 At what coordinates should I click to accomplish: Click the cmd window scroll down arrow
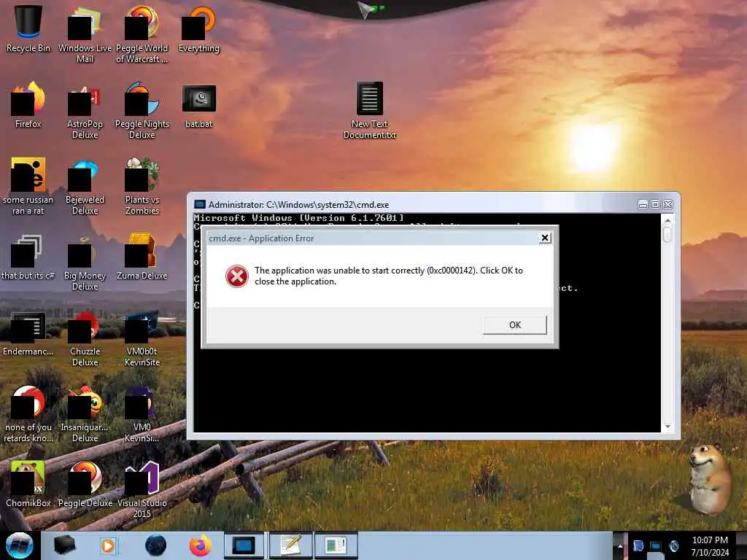pos(667,426)
